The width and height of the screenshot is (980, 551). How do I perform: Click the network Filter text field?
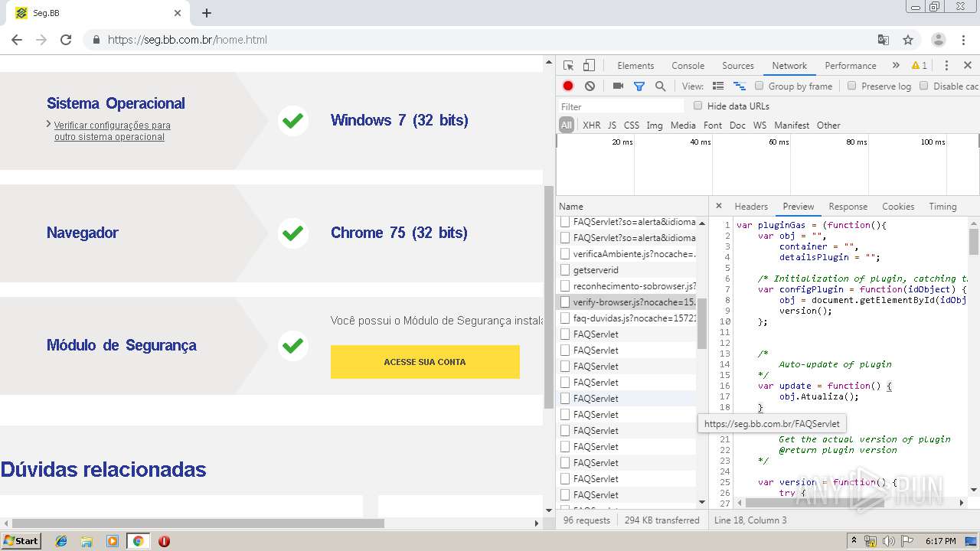(621, 106)
